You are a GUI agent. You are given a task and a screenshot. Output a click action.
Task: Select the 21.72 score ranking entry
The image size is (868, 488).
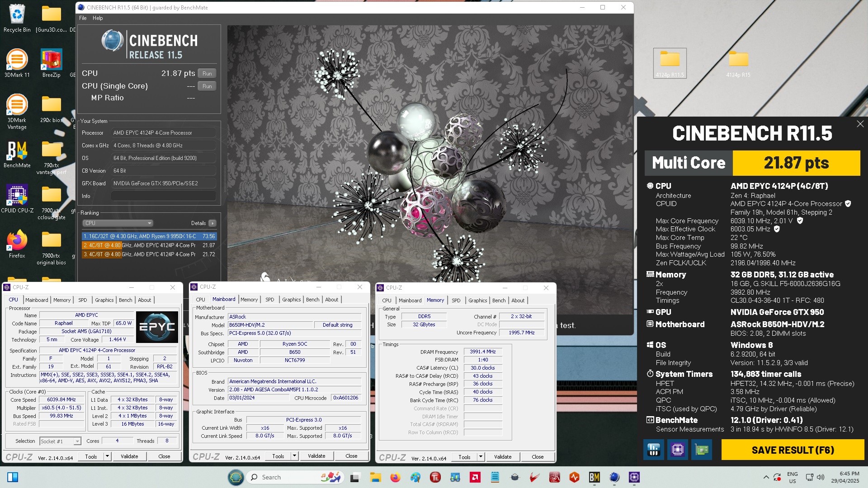149,254
